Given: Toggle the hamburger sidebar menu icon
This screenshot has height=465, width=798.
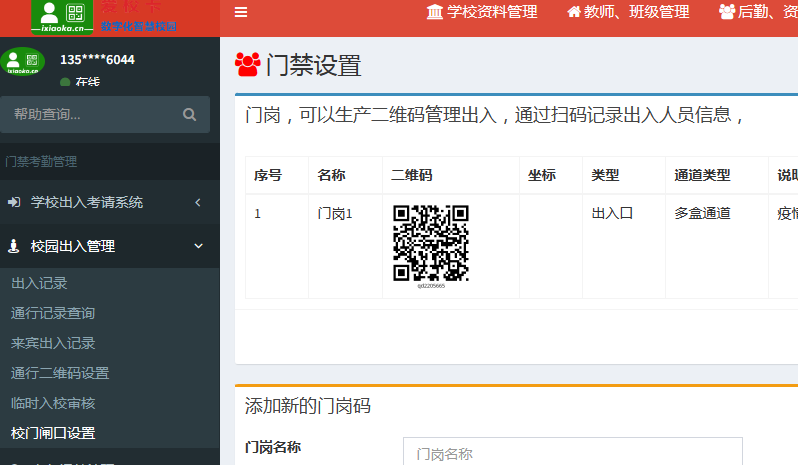Looking at the screenshot, I should pyautogui.click(x=241, y=12).
